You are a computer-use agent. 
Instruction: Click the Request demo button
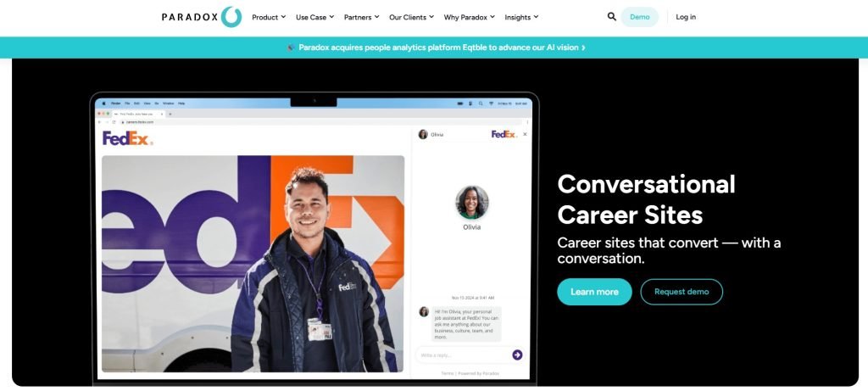coord(682,292)
